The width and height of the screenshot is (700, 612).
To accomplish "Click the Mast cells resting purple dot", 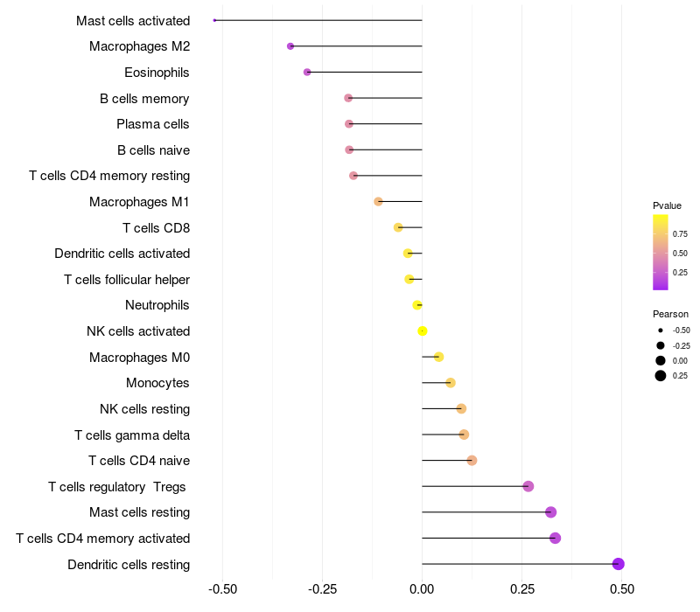I will [550, 512].
